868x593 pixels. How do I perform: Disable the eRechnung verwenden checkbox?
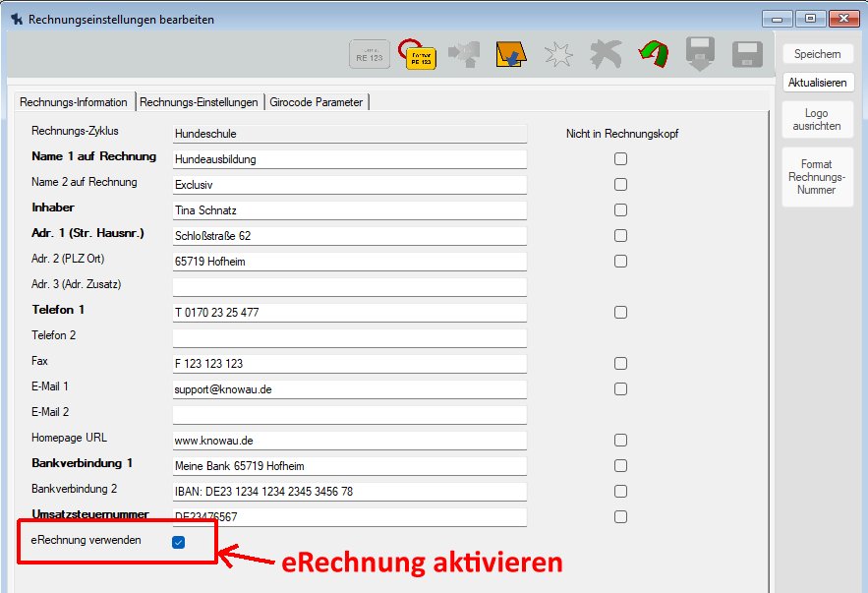point(178,542)
